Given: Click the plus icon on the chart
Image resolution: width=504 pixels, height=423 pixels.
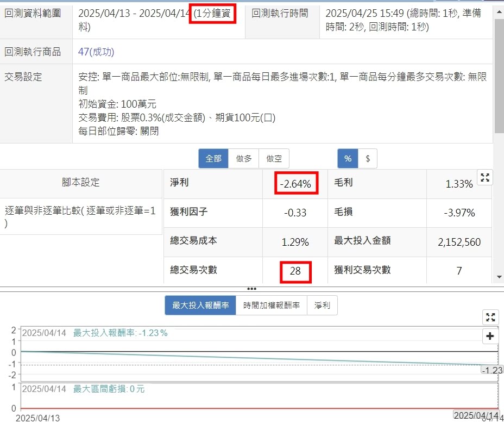Looking at the screenshot, I should pyautogui.click(x=490, y=337).
